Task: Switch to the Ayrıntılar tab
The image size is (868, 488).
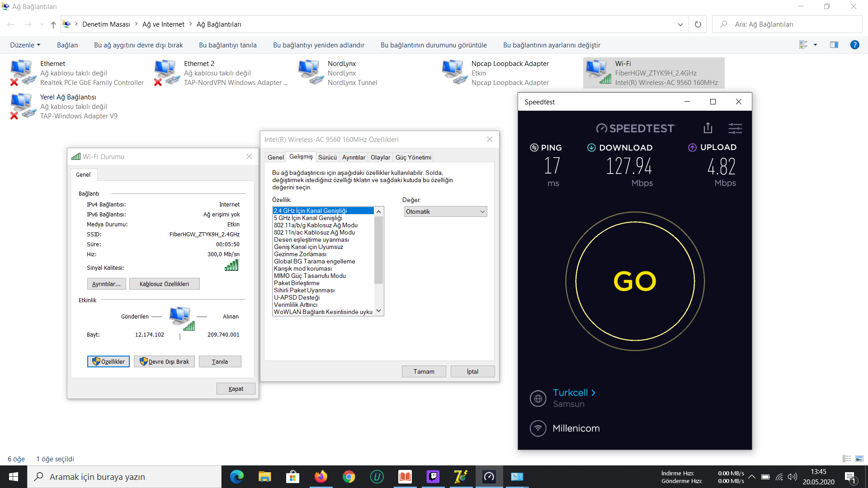Action: tap(354, 157)
